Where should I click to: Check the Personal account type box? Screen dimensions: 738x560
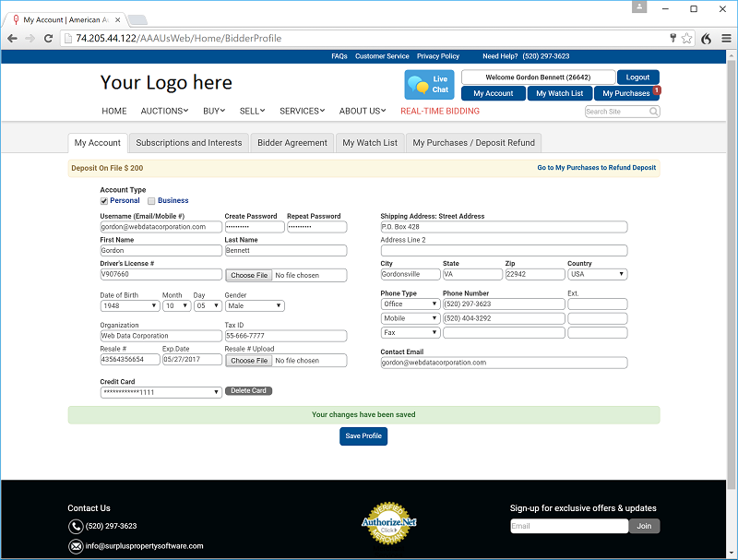104,201
